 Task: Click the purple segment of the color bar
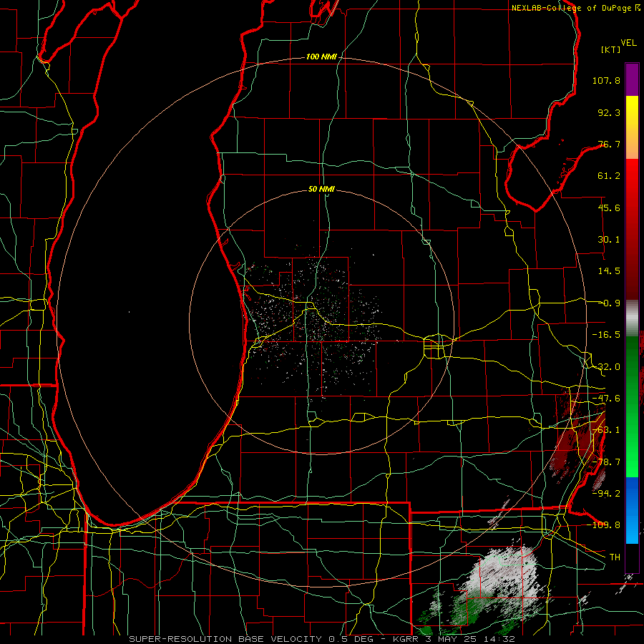(x=632, y=80)
